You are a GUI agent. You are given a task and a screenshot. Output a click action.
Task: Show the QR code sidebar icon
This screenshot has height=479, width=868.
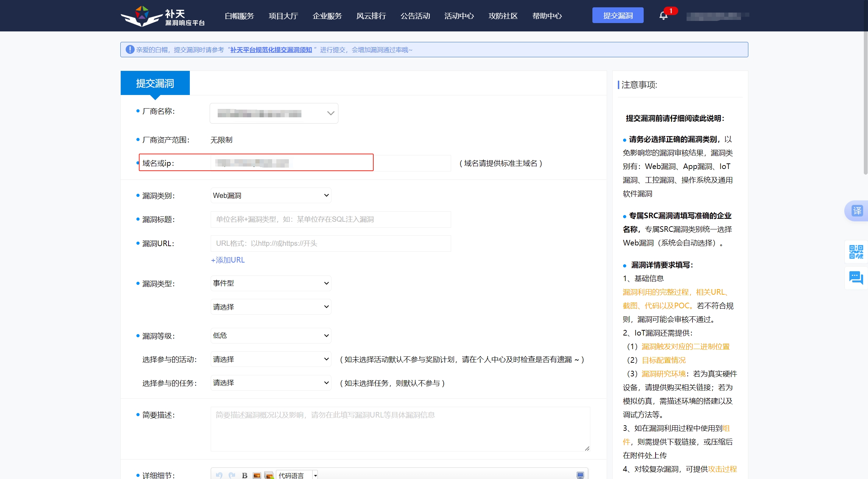point(856,252)
